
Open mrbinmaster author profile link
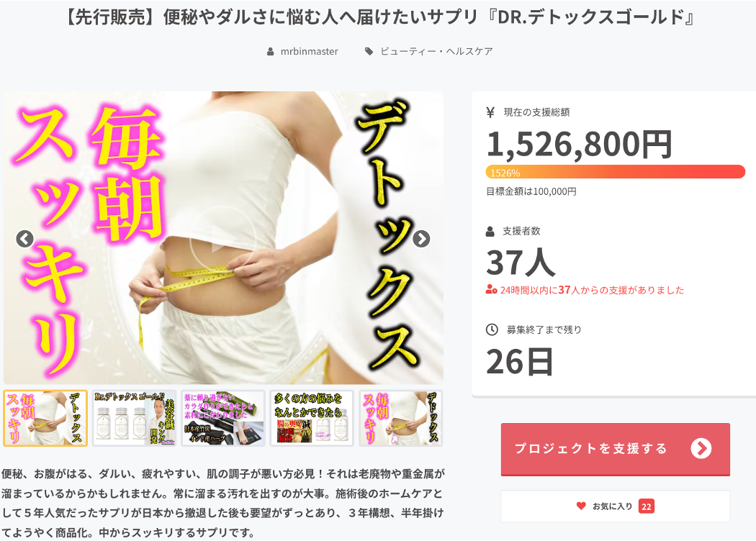click(x=309, y=52)
